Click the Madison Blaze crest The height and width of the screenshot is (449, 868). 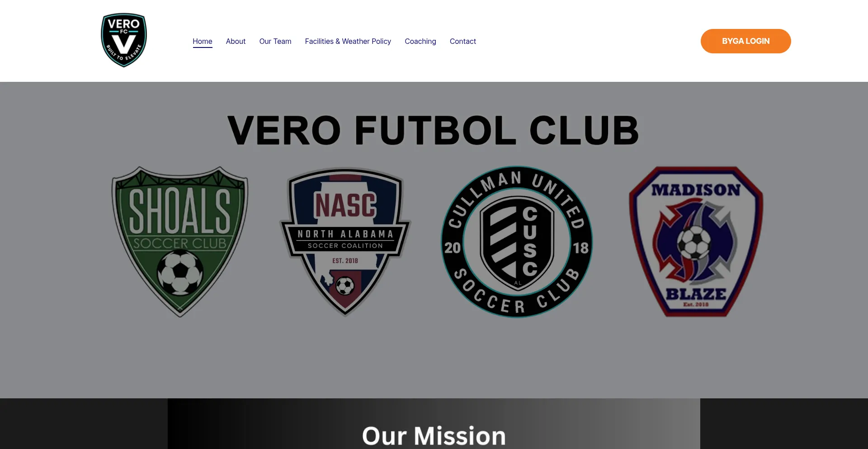pos(696,241)
